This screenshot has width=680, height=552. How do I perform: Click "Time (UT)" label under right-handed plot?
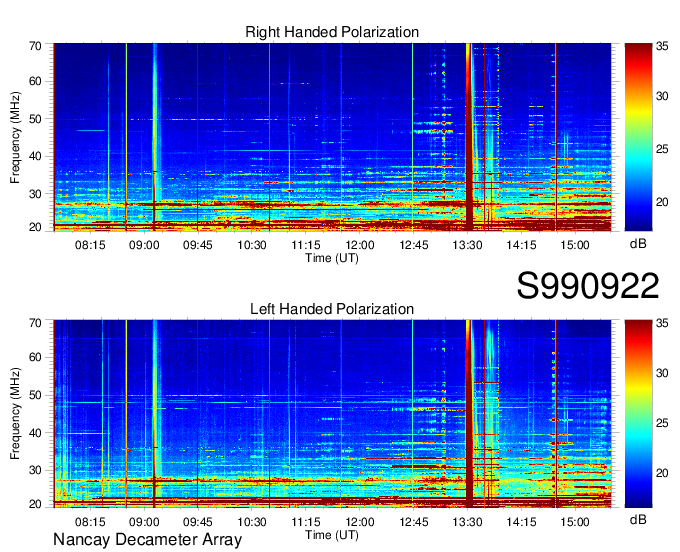[x=332, y=258]
